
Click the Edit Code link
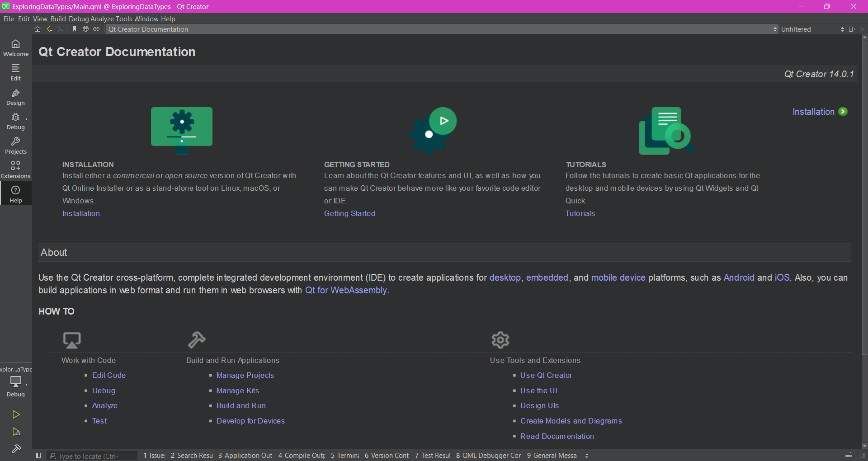(x=109, y=375)
